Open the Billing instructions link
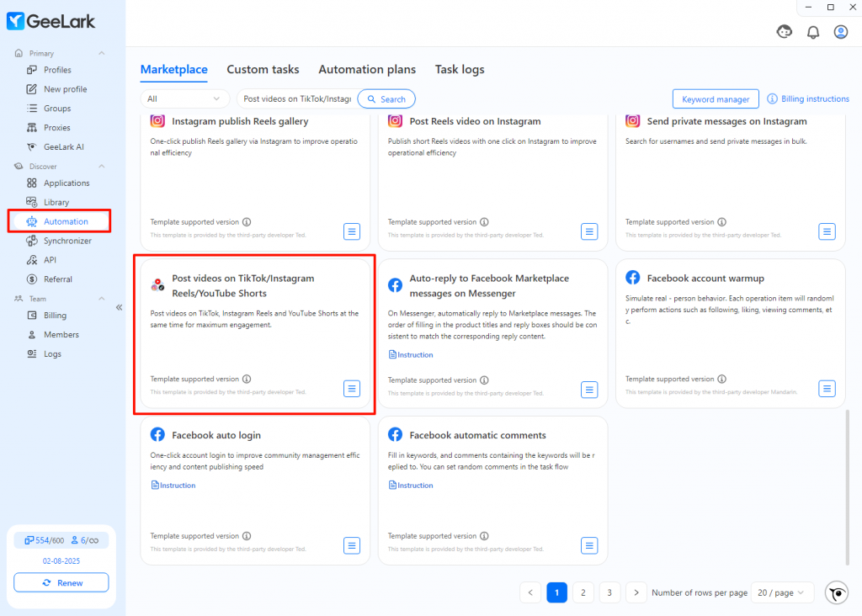This screenshot has width=862, height=616. click(815, 99)
